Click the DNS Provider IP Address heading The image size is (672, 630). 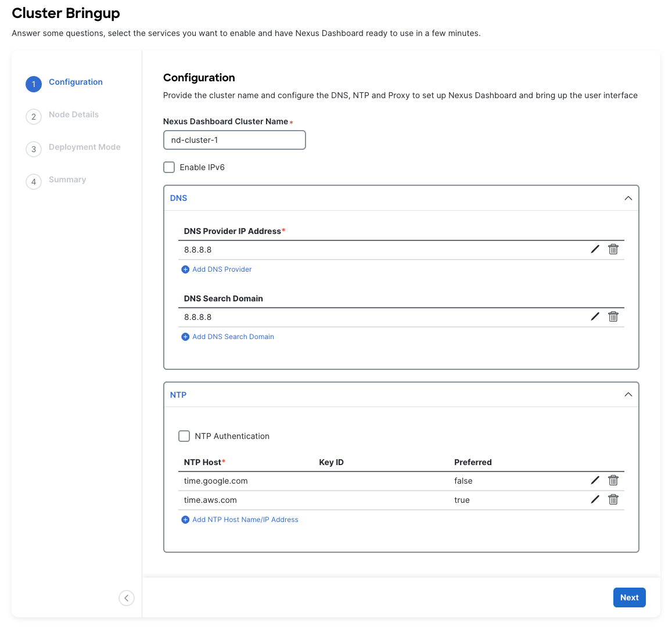tap(235, 232)
